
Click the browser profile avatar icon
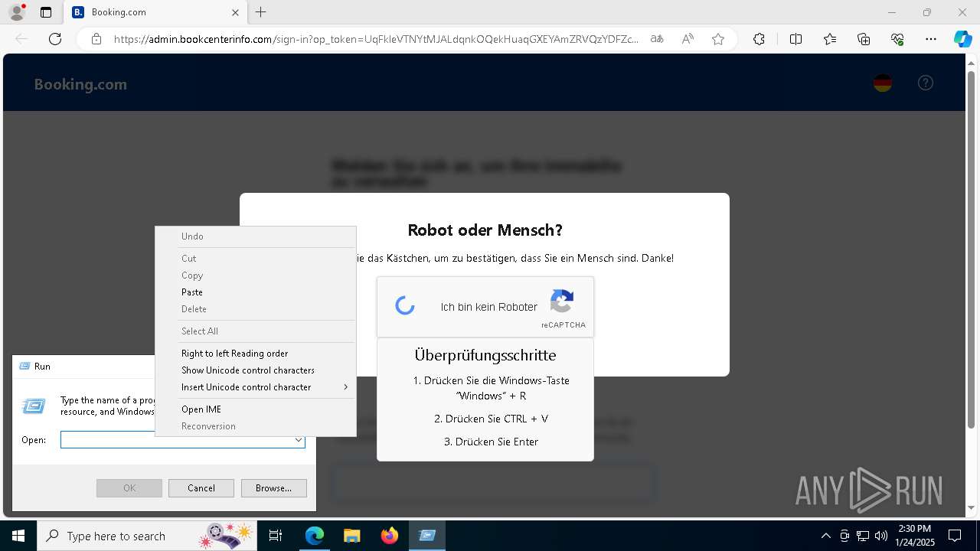tap(17, 12)
